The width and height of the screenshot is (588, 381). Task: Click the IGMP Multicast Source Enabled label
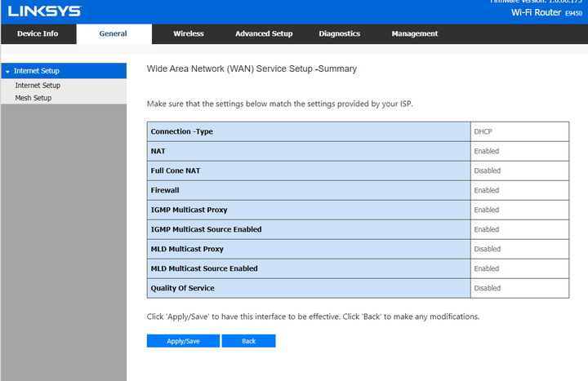tap(206, 229)
